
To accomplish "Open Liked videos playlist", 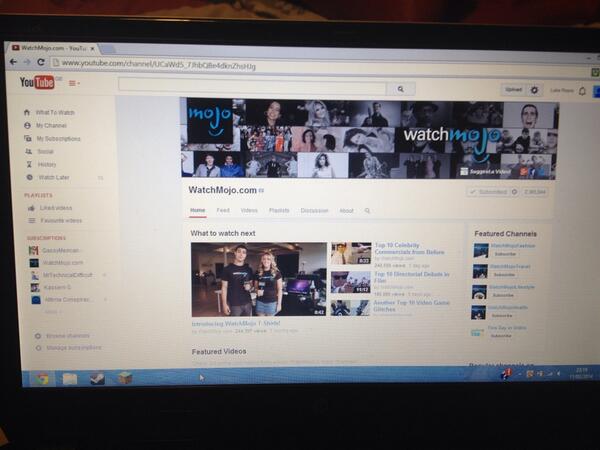I will point(55,208).
